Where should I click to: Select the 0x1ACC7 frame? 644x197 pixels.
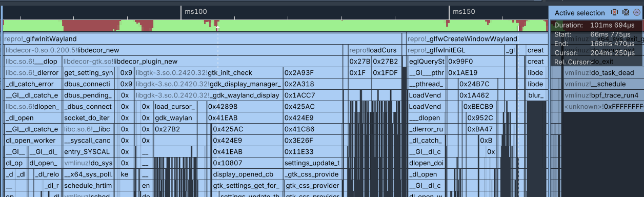tap(313, 95)
